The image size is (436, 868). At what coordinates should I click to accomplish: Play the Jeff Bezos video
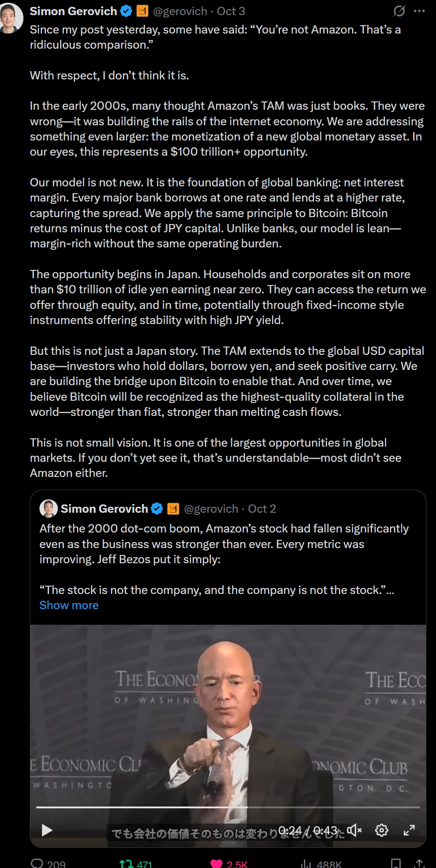[x=47, y=830]
